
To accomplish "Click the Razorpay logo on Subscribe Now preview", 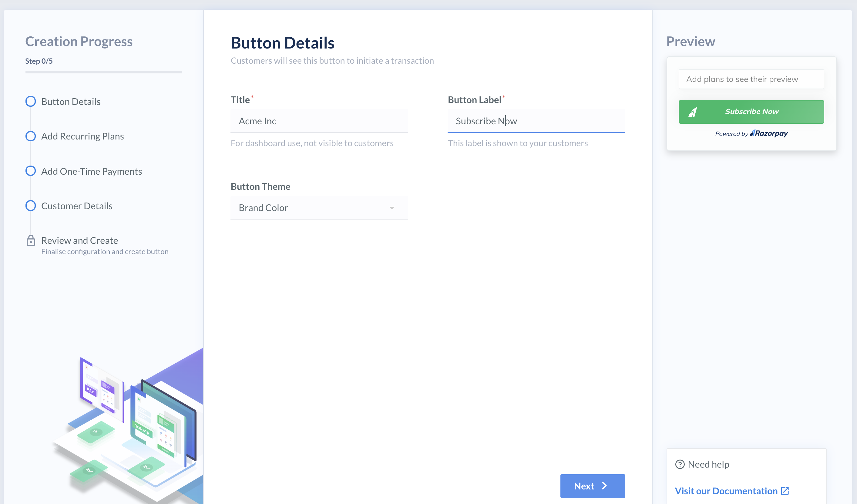I will (x=693, y=112).
